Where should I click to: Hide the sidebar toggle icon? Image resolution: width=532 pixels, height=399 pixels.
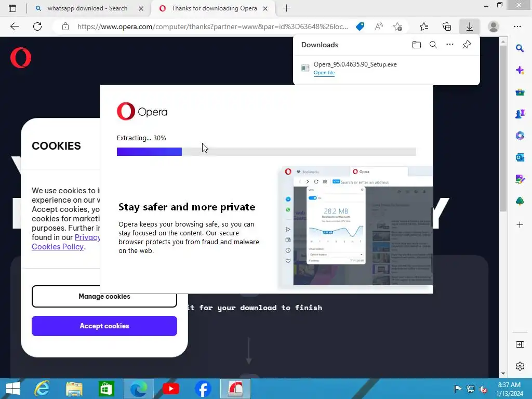point(520,345)
